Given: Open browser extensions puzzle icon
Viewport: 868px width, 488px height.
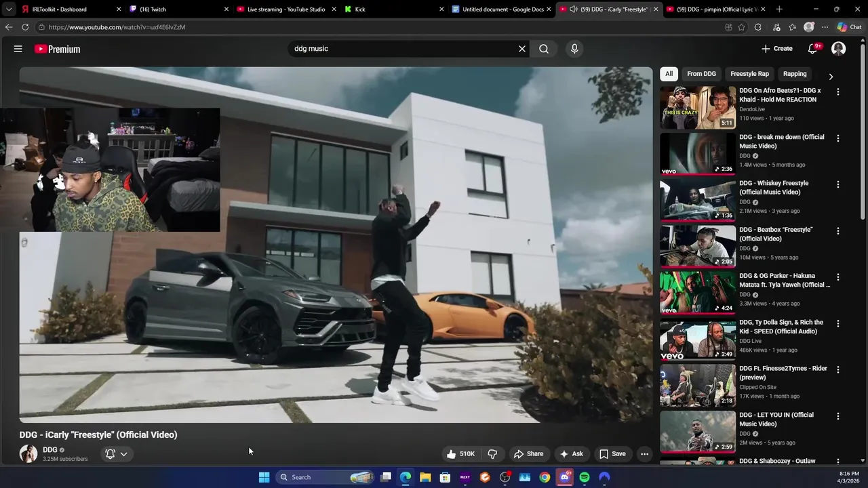Looking at the screenshot, I should [758, 27].
